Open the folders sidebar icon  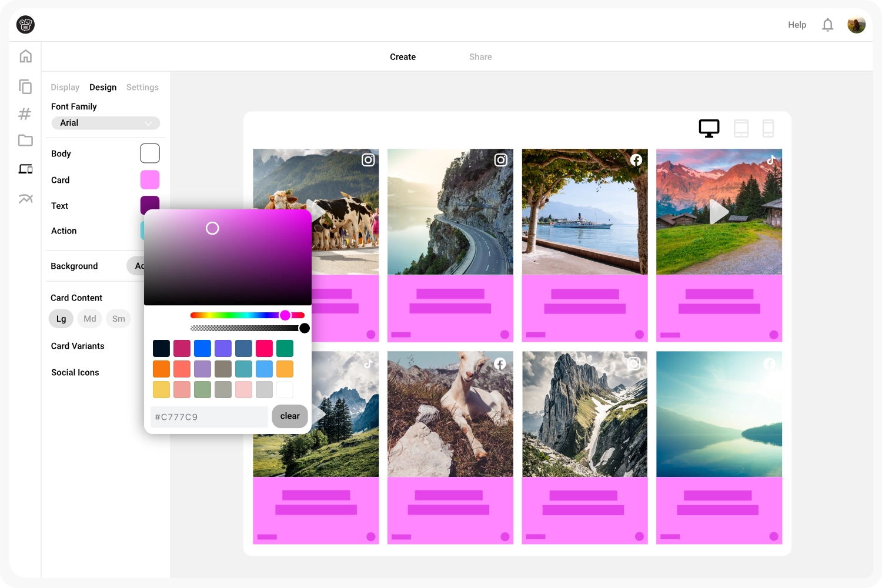point(25,141)
